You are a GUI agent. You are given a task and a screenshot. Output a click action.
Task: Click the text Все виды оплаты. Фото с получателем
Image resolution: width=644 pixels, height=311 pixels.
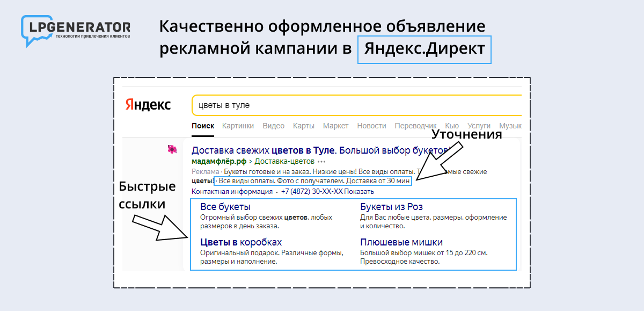pyautogui.click(x=280, y=181)
